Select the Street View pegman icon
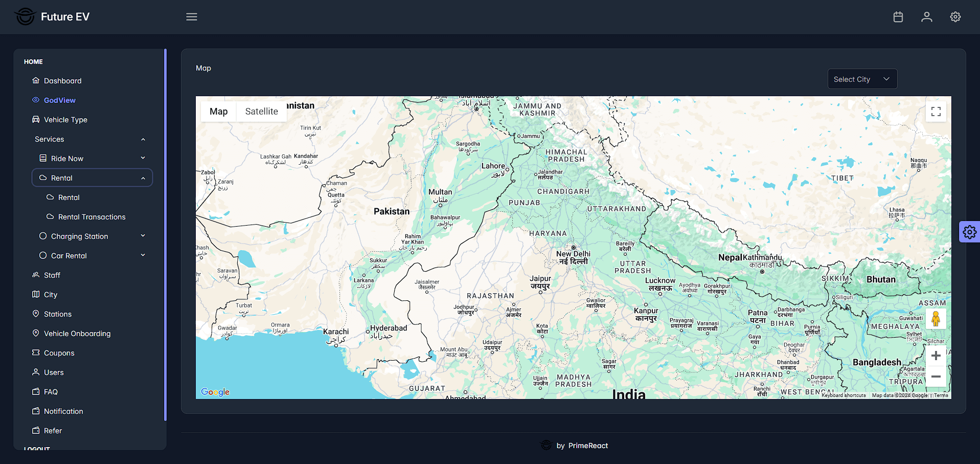The image size is (980, 464). tap(936, 319)
